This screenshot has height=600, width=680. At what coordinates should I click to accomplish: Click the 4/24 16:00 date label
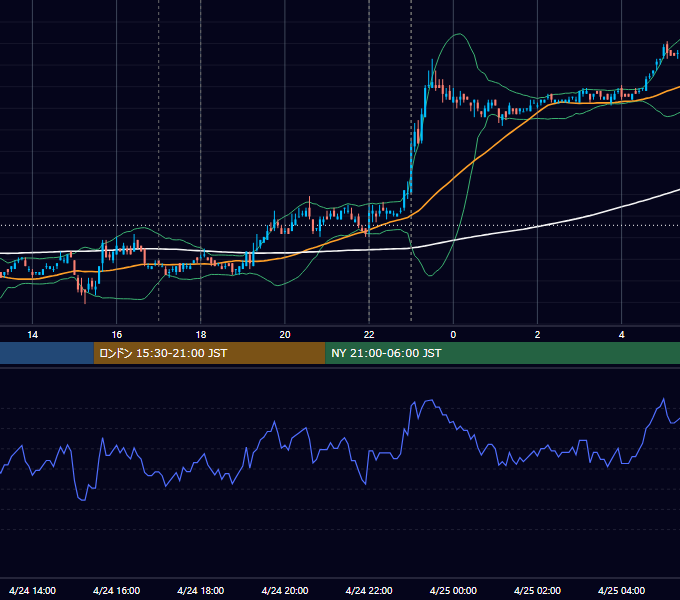click(x=117, y=590)
